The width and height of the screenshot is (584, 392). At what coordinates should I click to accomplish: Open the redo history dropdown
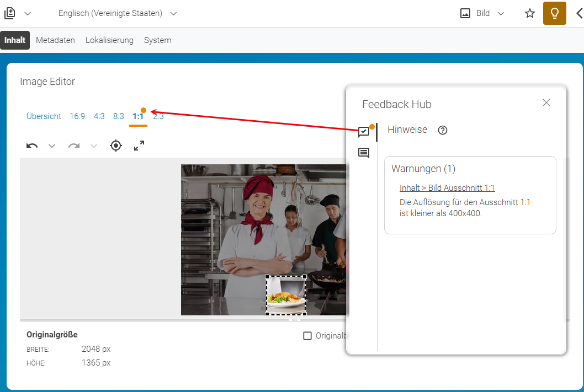94,146
